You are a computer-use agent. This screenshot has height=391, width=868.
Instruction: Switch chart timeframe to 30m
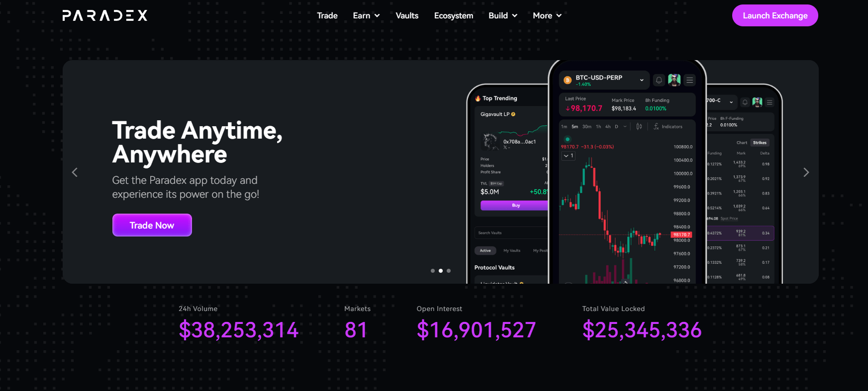(x=587, y=127)
